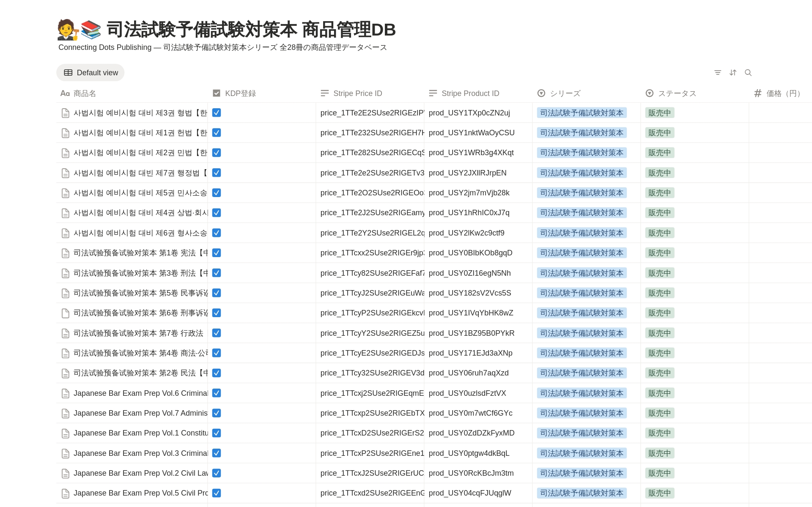Click the page title 司法試験予備試験対策本 商品管理DB
This screenshot has width=812, height=507.
(251, 30)
